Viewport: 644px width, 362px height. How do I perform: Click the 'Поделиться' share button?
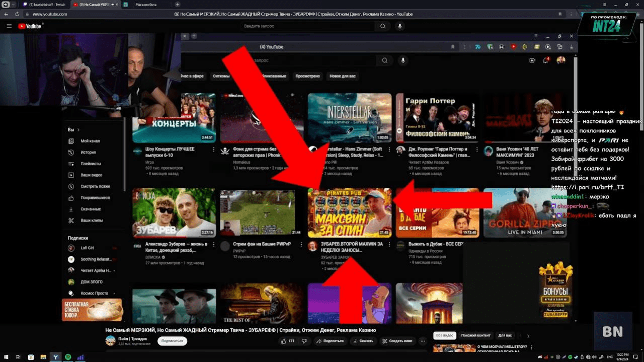point(330,341)
